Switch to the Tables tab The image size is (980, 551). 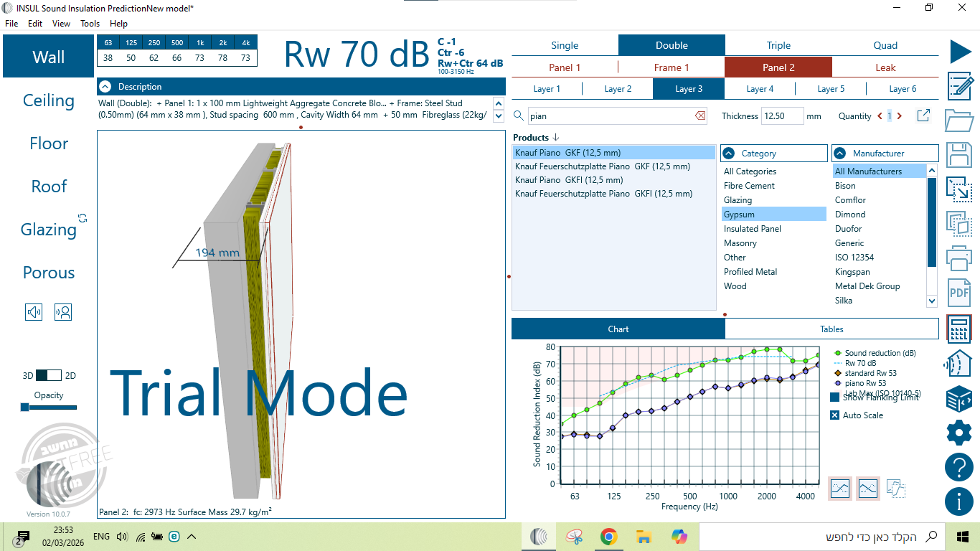(831, 329)
